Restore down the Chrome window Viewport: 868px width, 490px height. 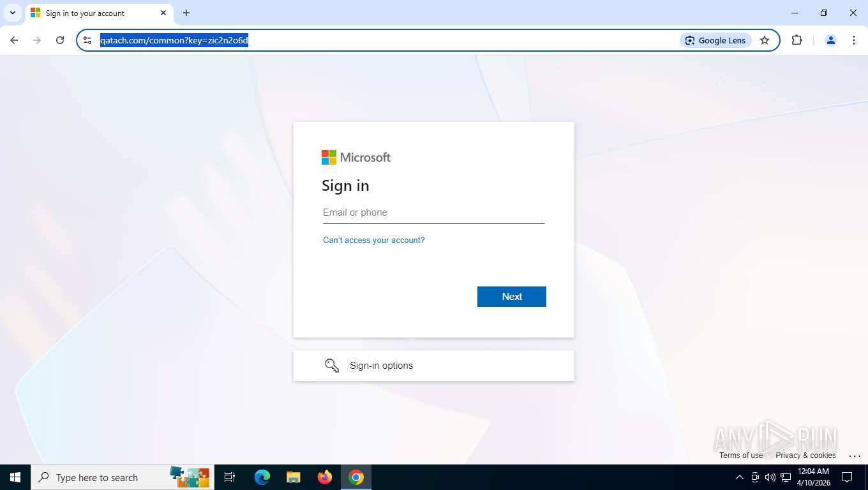(824, 13)
